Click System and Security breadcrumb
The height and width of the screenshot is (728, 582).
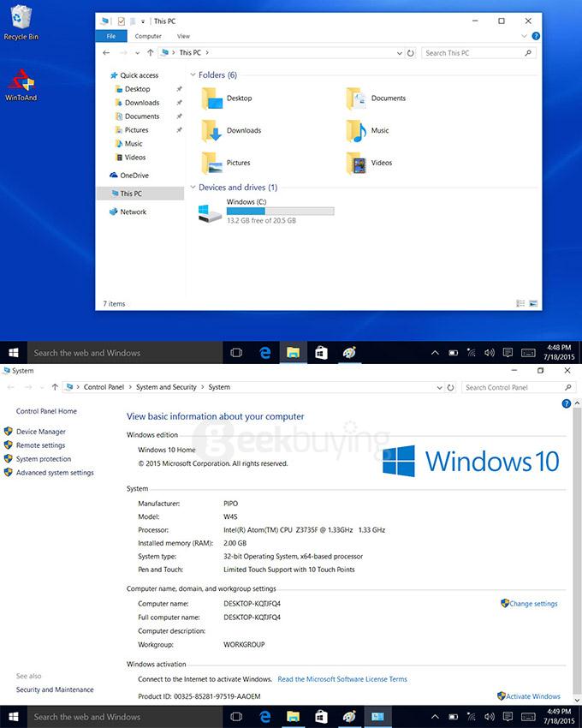166,387
